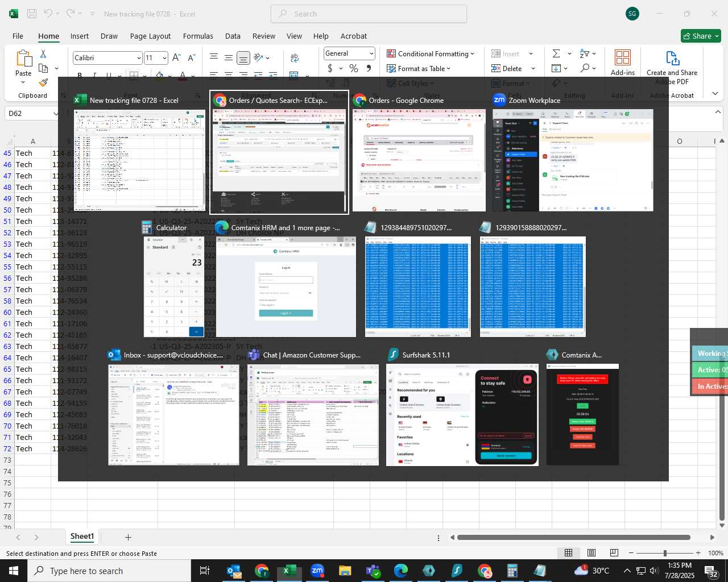
Task: Open Calculator from the taskbar
Action: coord(512,571)
